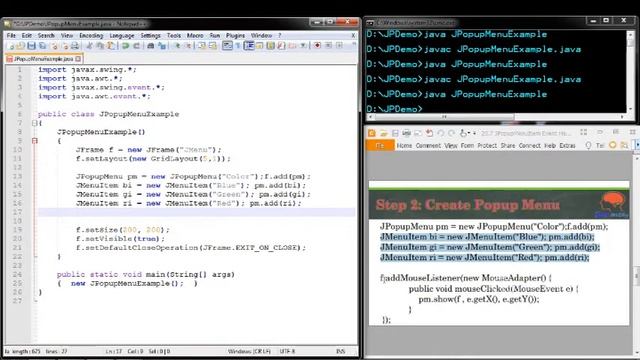640x360 pixels.
Task: Collapse the class fold marker at line 7
Action: tap(35, 123)
